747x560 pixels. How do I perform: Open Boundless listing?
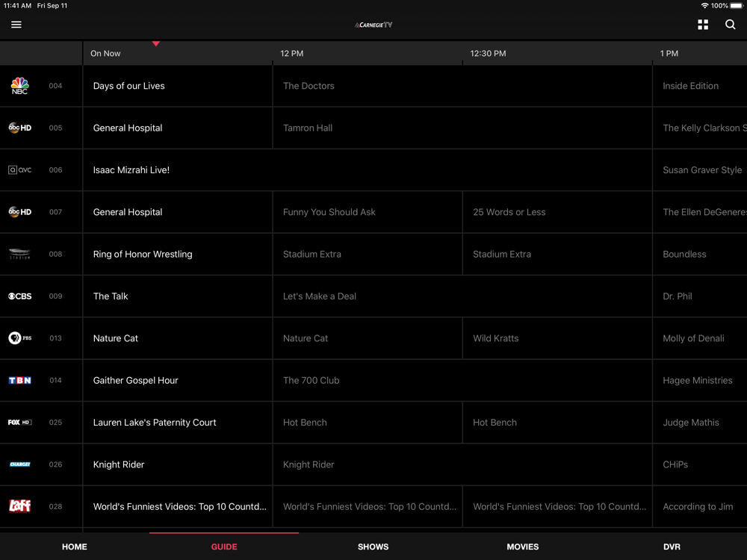click(x=700, y=254)
